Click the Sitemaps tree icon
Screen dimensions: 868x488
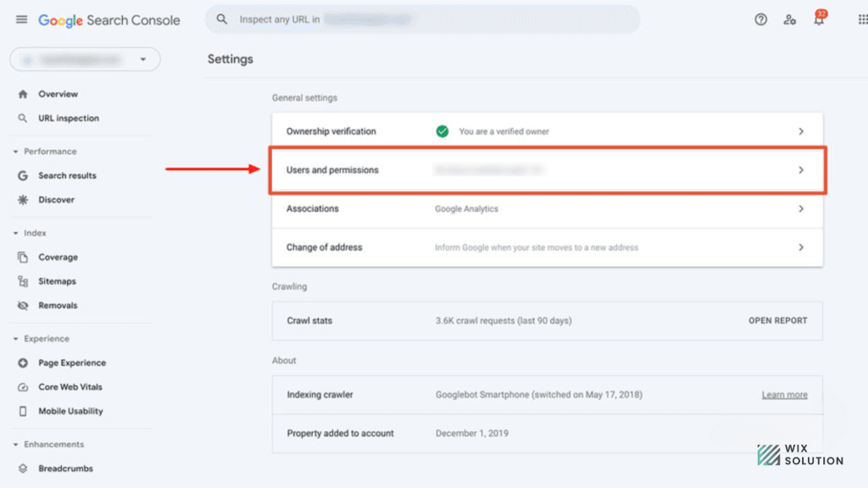[x=23, y=281]
